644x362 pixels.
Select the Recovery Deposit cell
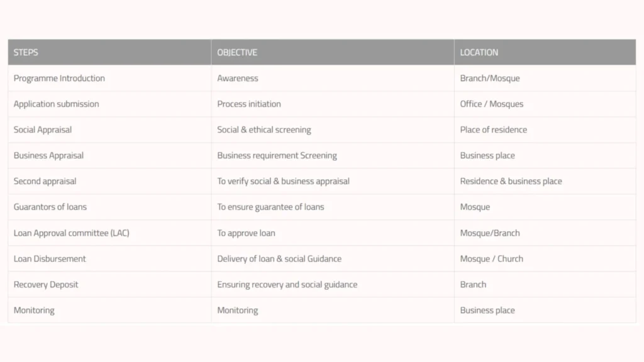click(x=46, y=284)
